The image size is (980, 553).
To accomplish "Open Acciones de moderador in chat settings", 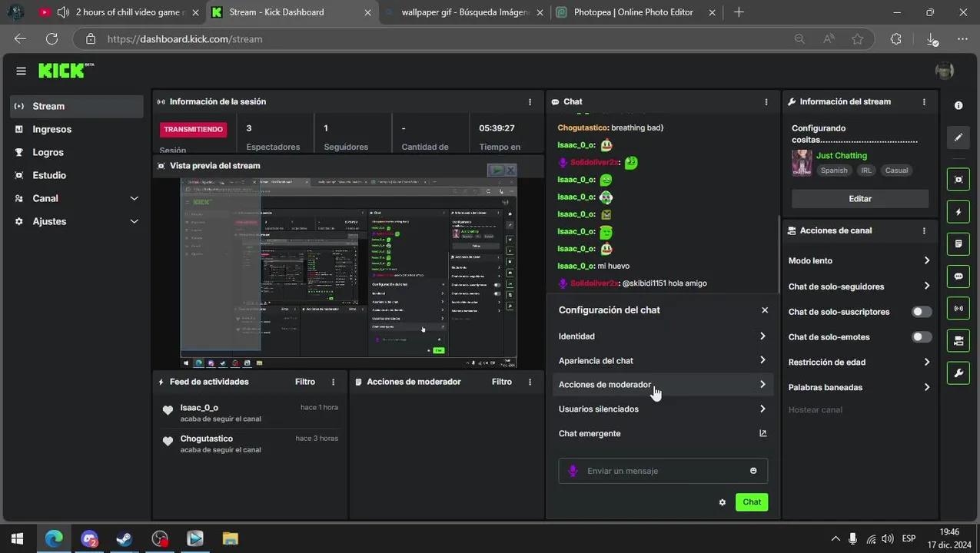I will (x=663, y=385).
